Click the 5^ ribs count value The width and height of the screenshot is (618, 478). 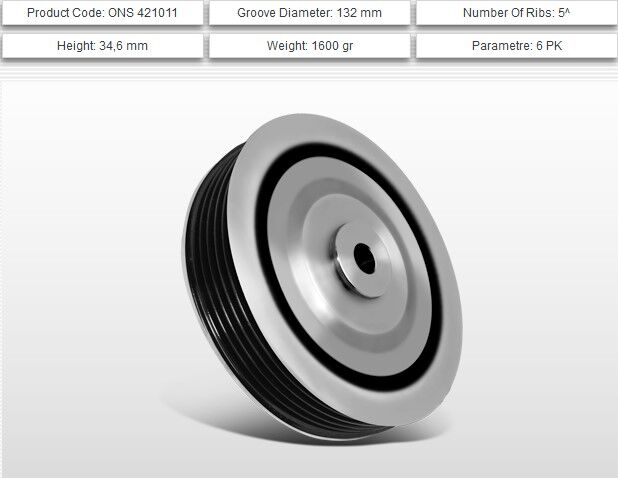pyautogui.click(x=567, y=14)
